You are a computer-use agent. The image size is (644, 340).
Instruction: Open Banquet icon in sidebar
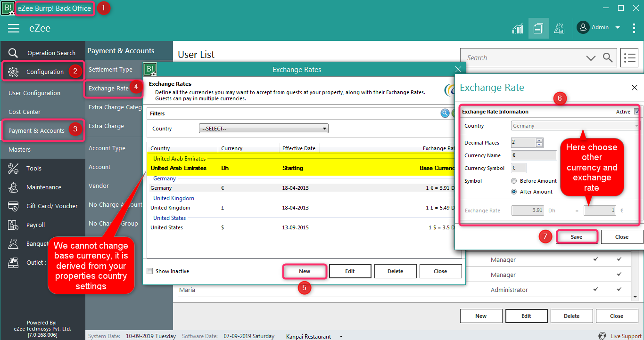coord(13,243)
